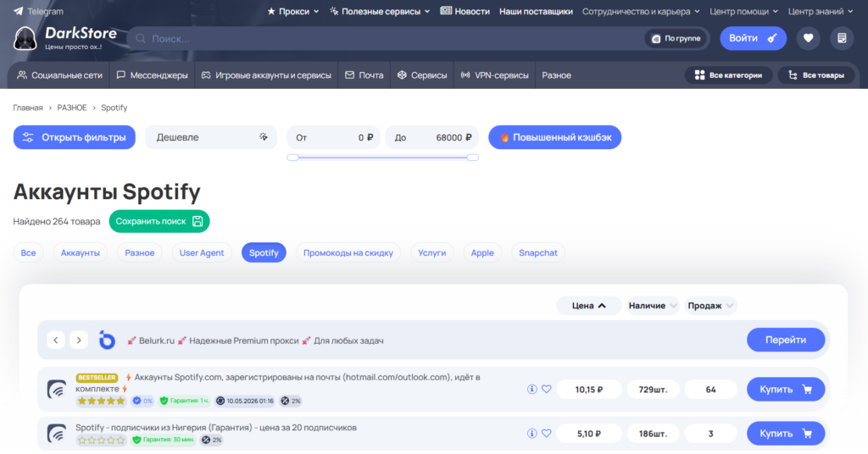
Task: Open VPN-сервисы category
Action: (495, 75)
